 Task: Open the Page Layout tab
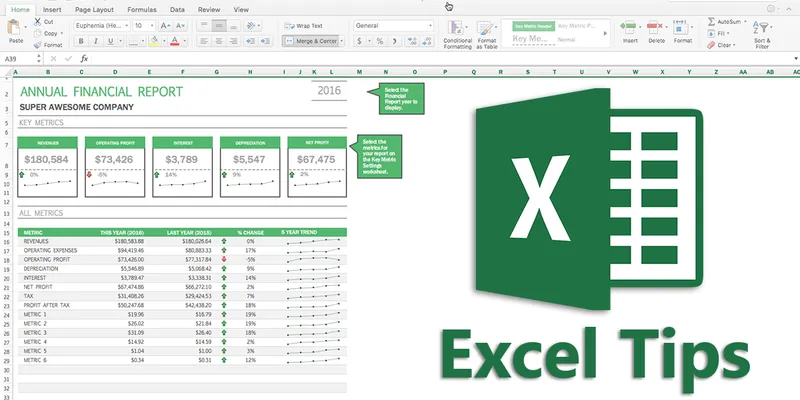[x=95, y=8]
